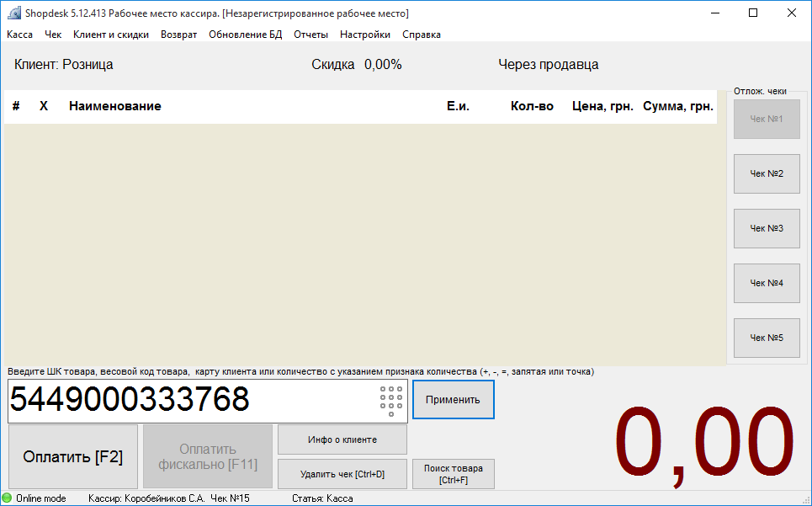Minimize the Shopdesk window

(x=715, y=13)
